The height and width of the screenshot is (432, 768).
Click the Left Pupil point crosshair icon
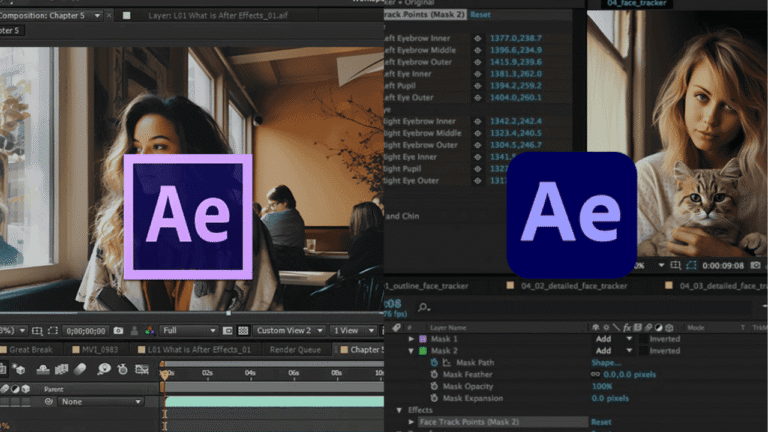[478, 86]
